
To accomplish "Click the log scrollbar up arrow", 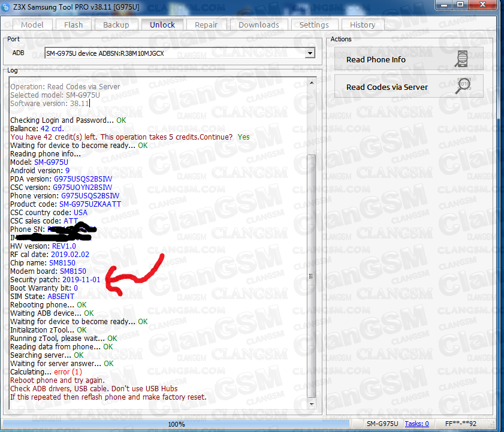I will pos(312,83).
